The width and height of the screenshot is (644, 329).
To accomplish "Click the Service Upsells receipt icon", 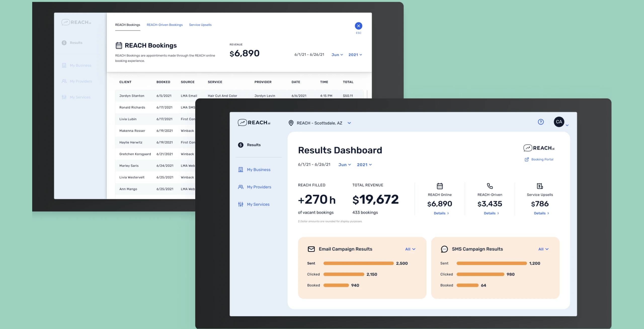I will (540, 186).
